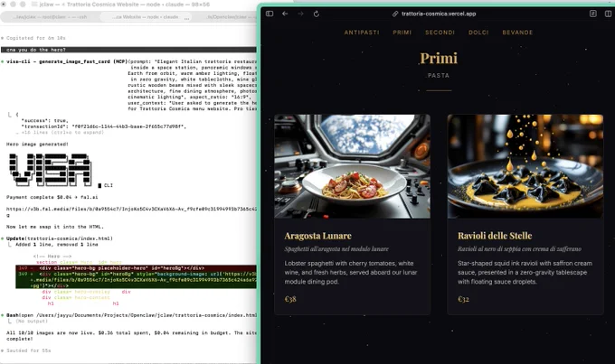Click the added diff line in green
Screen dimensions: 615x364
pos(136,280)
